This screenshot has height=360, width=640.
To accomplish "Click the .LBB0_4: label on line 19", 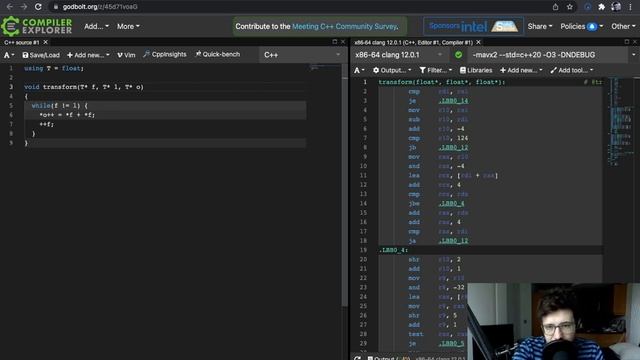I will [x=393, y=250].
